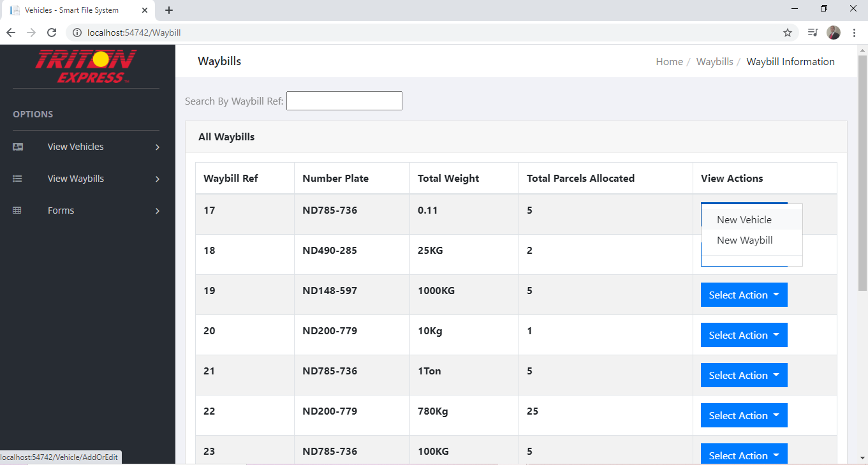Open Chrome profile avatar

coord(834,33)
